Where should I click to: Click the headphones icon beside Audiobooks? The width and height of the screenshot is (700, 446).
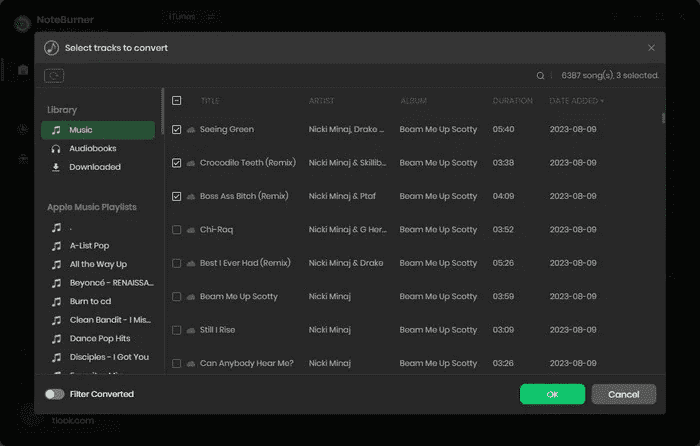(56, 149)
